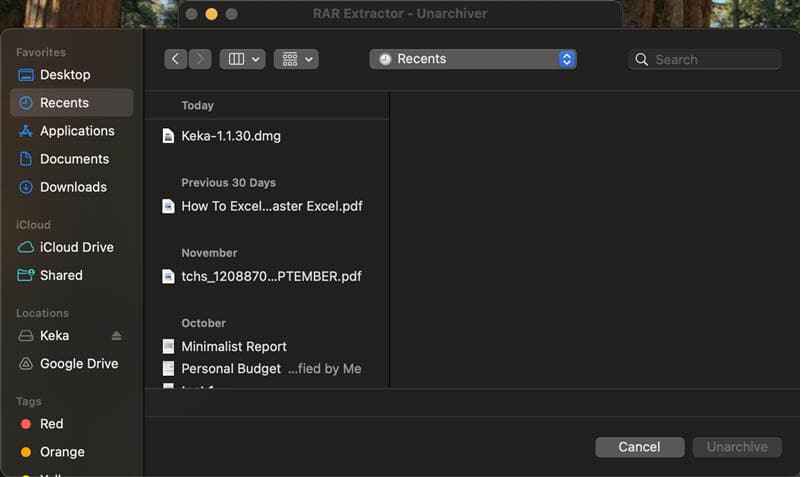Go to Documents in sidebar
Image resolution: width=801 pixels, height=477 pixels.
click(74, 159)
